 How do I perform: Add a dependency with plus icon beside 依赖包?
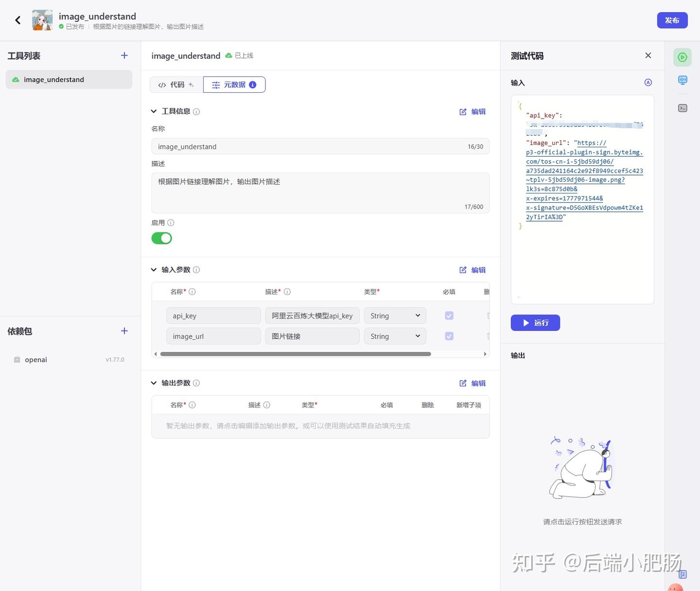click(x=124, y=331)
